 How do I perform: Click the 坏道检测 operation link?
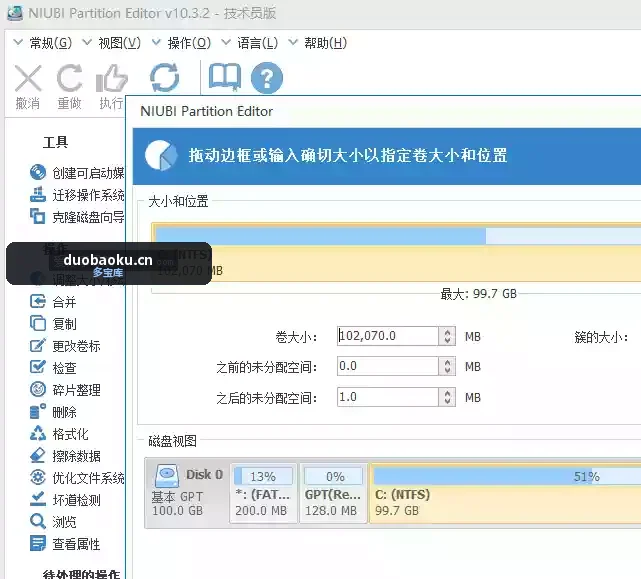(76, 500)
